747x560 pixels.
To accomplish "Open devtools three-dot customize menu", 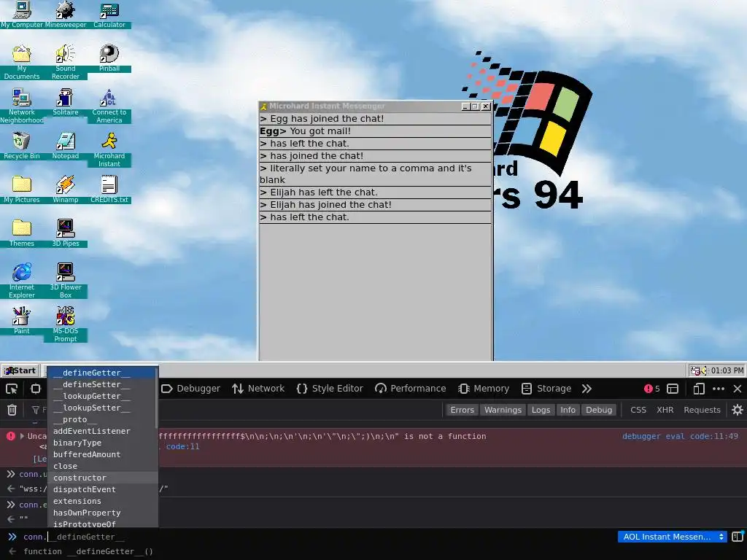I will coord(719,389).
